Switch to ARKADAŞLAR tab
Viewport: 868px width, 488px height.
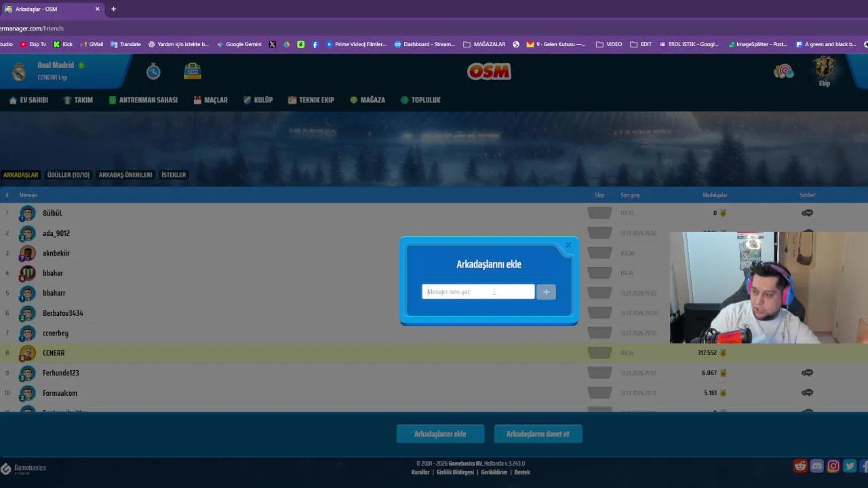[20, 175]
